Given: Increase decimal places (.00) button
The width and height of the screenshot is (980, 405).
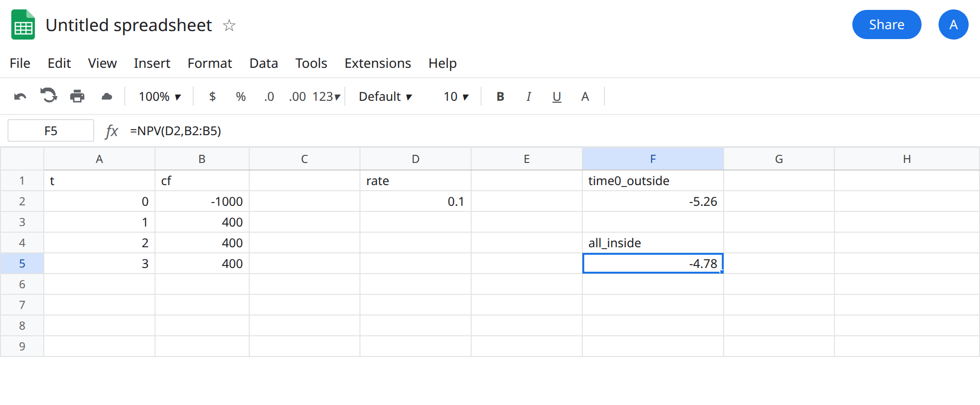Looking at the screenshot, I should 297,97.
